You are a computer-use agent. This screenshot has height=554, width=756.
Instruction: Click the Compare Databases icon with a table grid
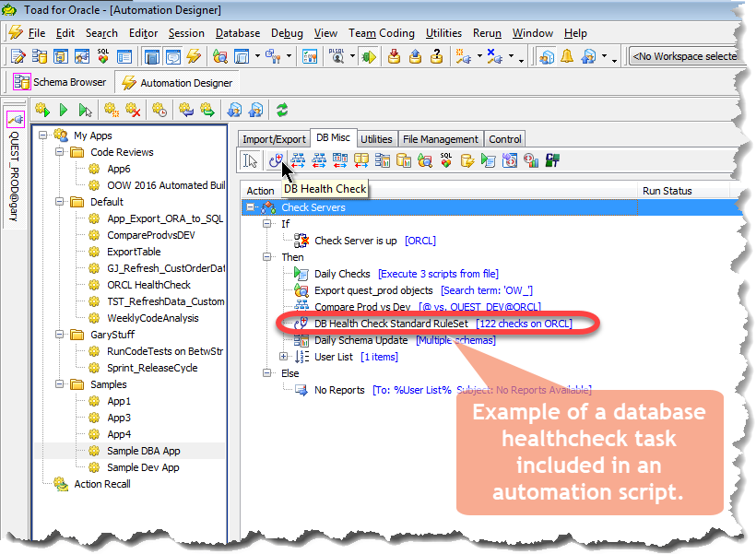(x=340, y=160)
